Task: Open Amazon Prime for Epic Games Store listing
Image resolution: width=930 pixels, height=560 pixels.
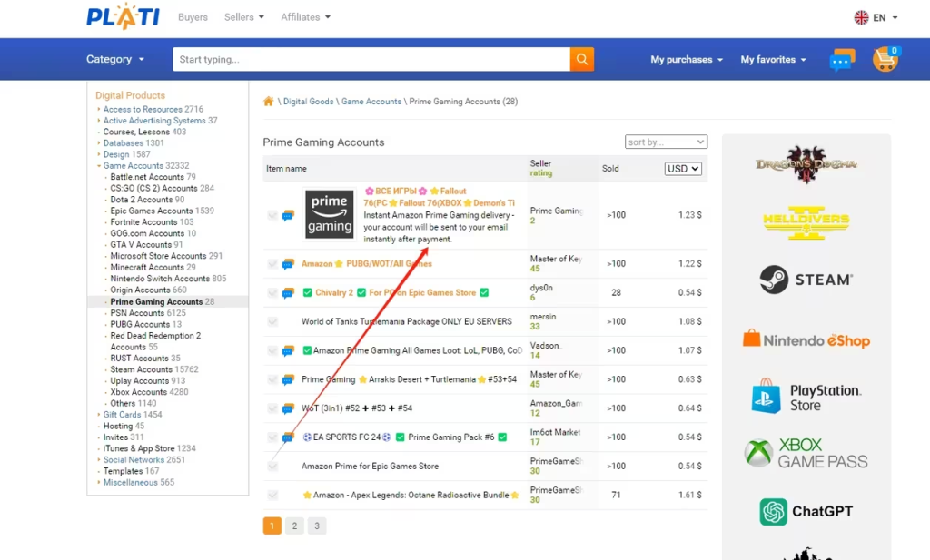Action: [371, 467]
